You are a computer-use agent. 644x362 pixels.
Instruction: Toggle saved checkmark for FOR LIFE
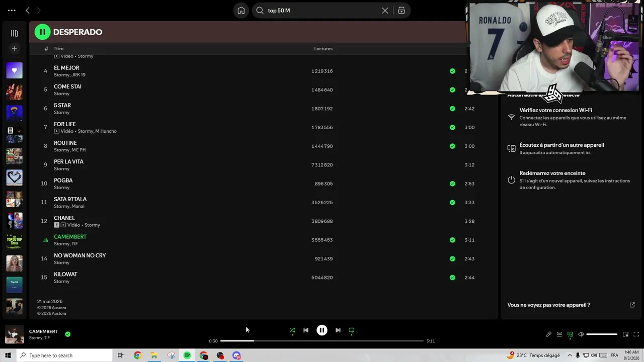452,128
